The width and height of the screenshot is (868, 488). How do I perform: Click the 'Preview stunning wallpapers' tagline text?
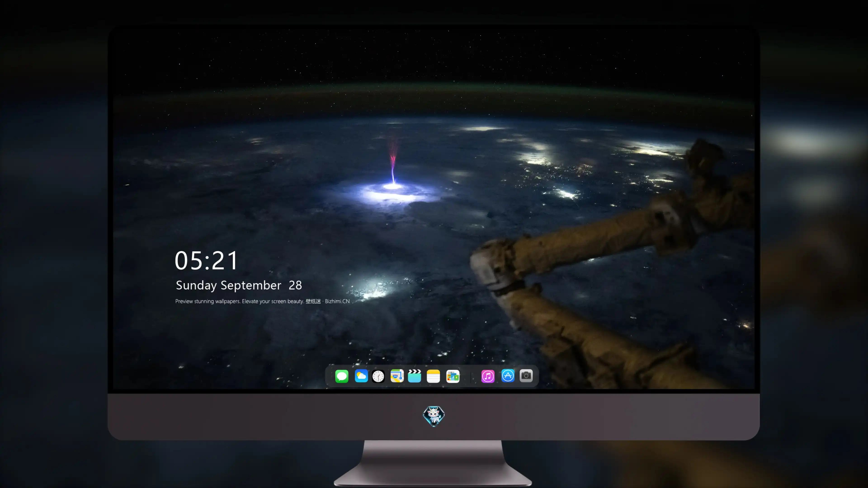[x=262, y=301]
